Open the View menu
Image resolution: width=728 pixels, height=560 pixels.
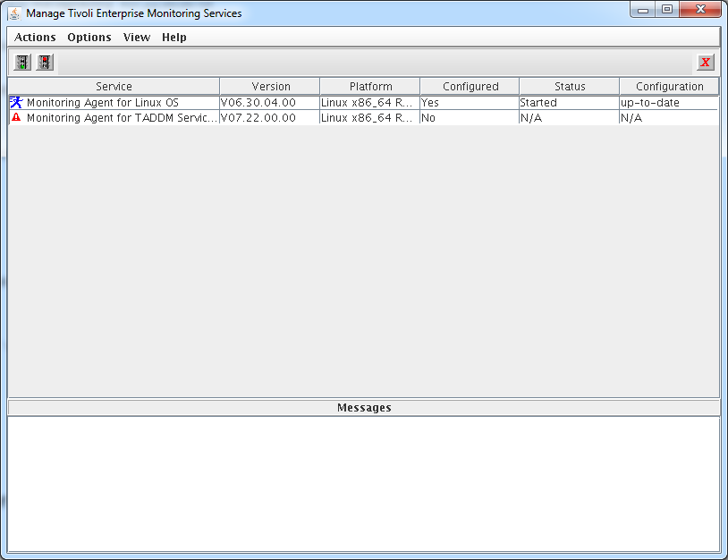tap(137, 38)
